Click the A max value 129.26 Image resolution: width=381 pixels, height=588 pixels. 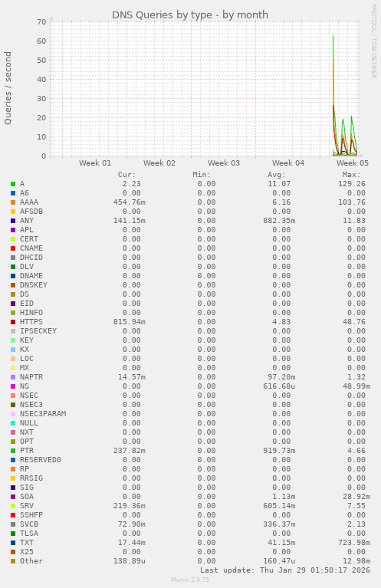352,184
